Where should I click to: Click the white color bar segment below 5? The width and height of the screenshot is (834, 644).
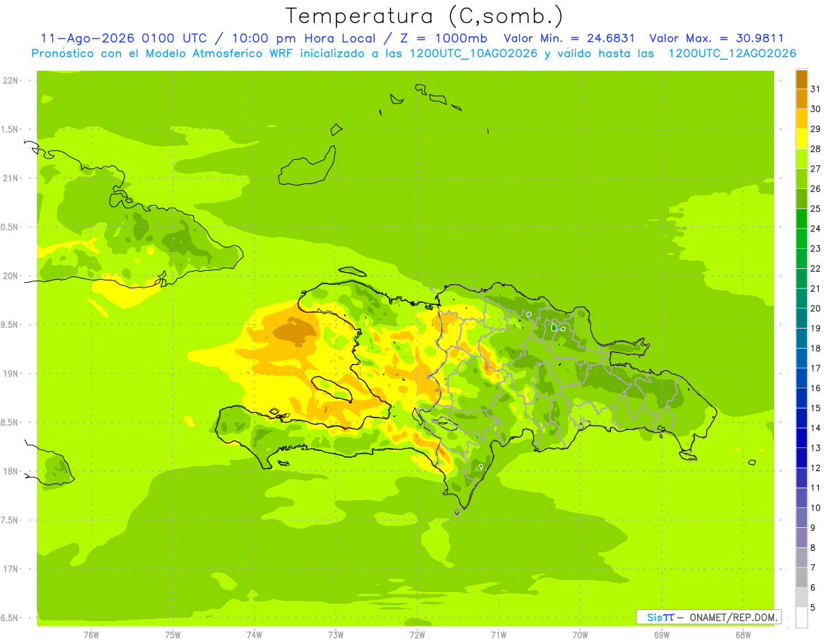point(801,618)
